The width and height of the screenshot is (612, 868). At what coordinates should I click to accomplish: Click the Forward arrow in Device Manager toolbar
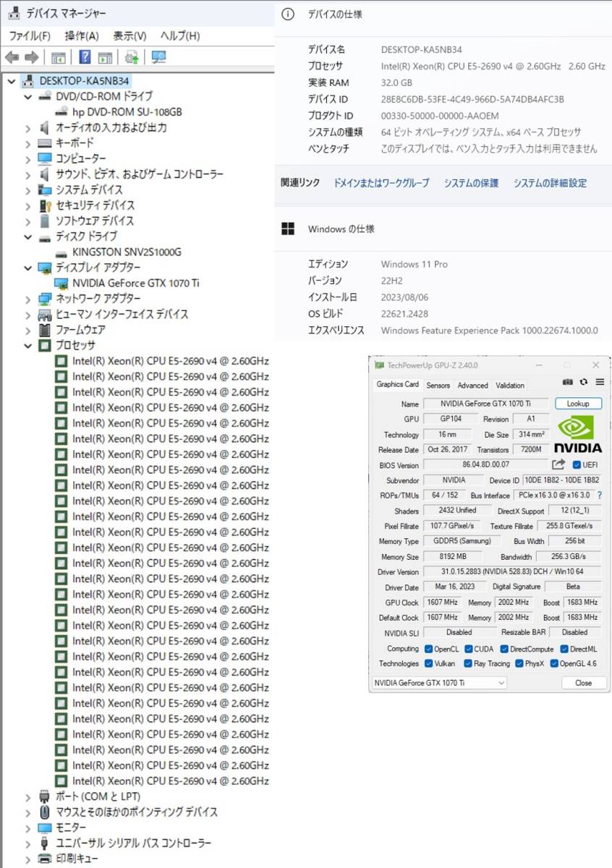[x=31, y=57]
